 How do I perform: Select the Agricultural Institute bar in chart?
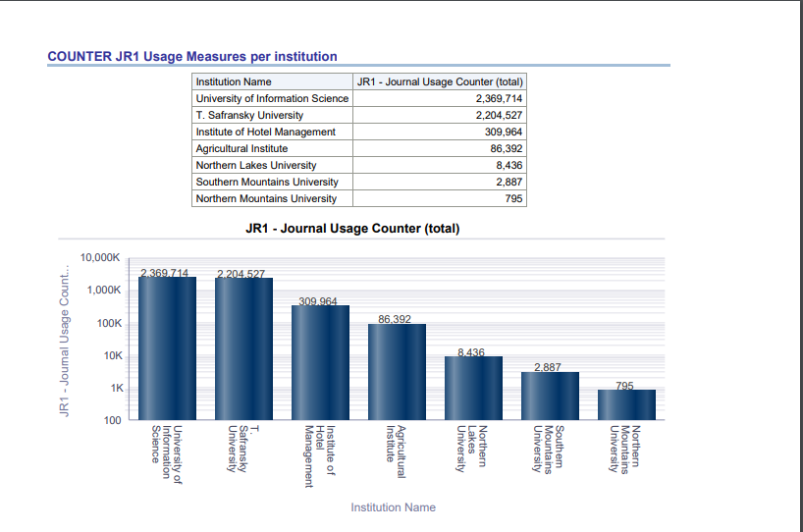tap(397, 372)
